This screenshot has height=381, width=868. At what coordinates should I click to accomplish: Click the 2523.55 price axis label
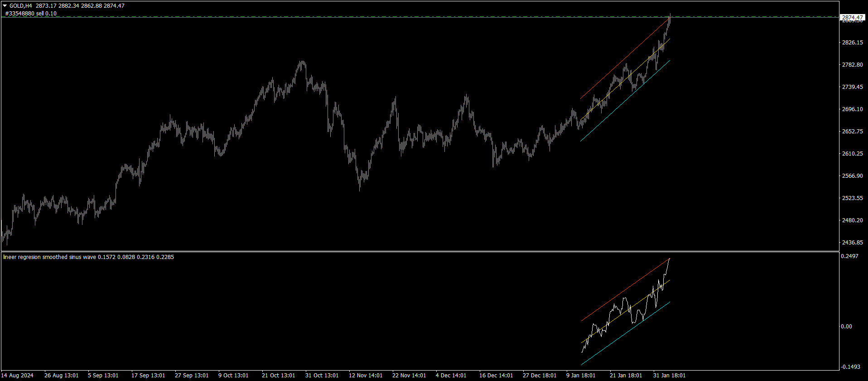click(852, 198)
